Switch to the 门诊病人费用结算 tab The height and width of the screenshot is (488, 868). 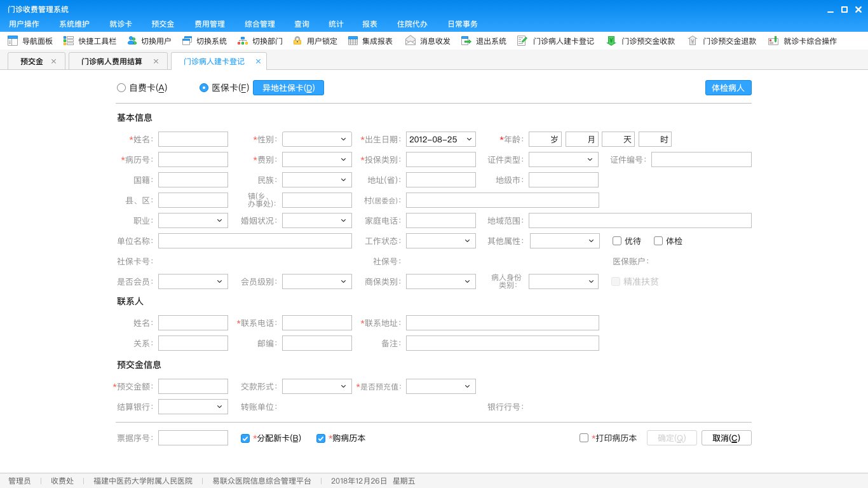118,61
